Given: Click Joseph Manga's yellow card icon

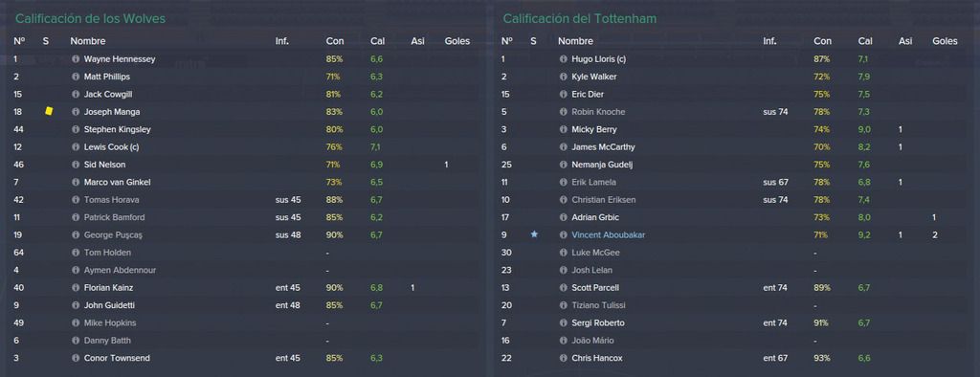Looking at the screenshot, I should (x=49, y=111).
